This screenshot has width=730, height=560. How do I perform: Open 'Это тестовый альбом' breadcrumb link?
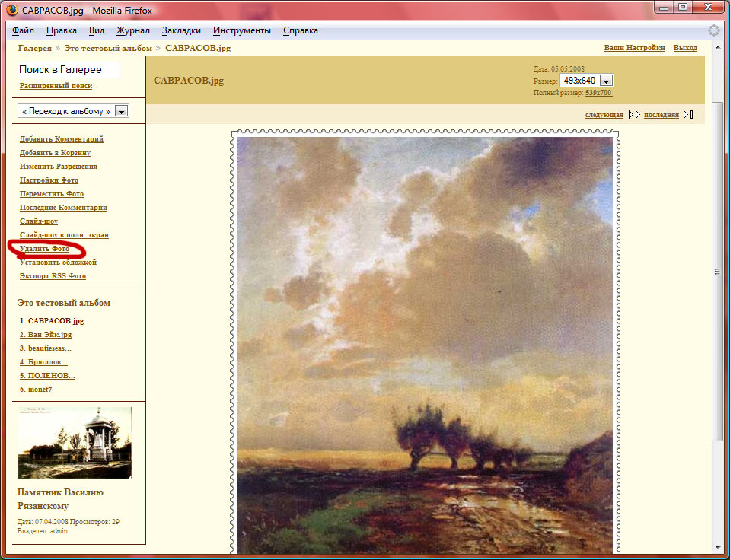108,48
